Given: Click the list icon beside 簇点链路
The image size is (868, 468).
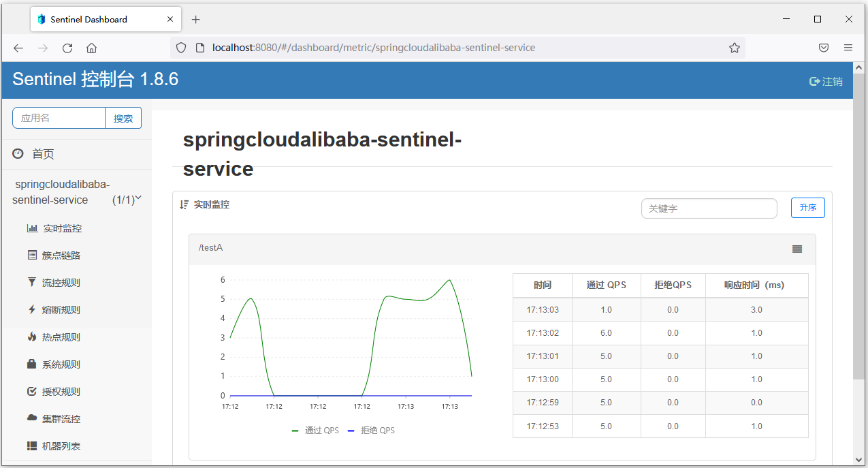Looking at the screenshot, I should [x=32, y=255].
